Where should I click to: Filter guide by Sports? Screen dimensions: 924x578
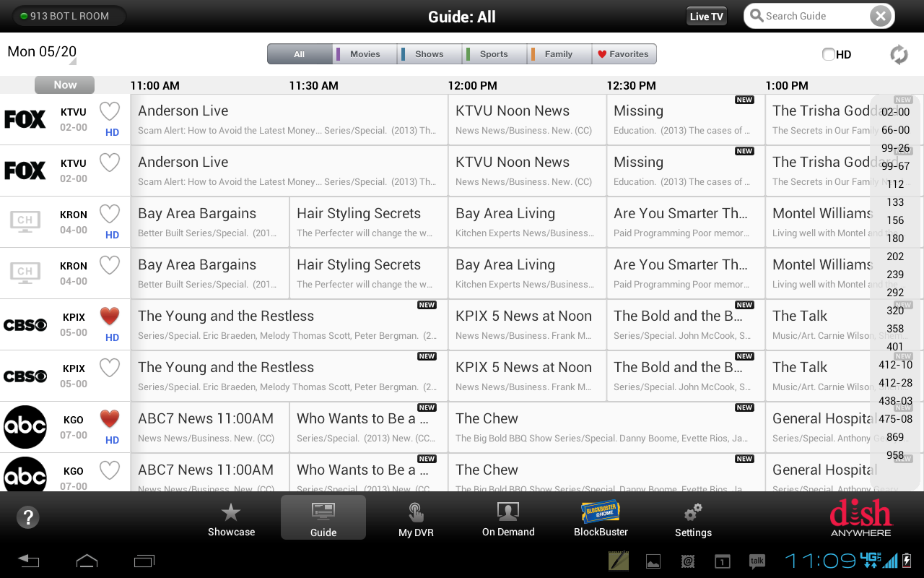click(x=494, y=53)
